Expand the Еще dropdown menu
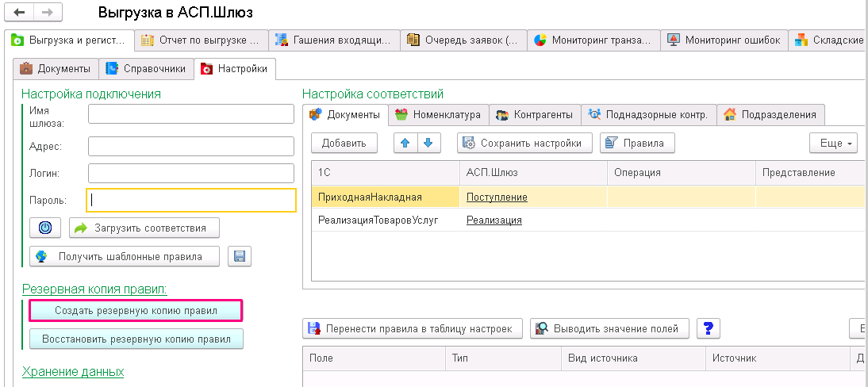 click(835, 143)
